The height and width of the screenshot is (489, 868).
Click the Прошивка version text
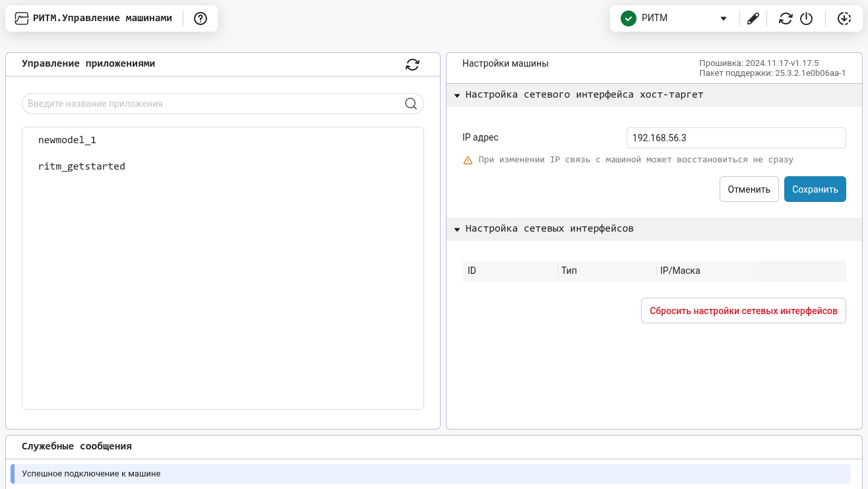coord(759,63)
